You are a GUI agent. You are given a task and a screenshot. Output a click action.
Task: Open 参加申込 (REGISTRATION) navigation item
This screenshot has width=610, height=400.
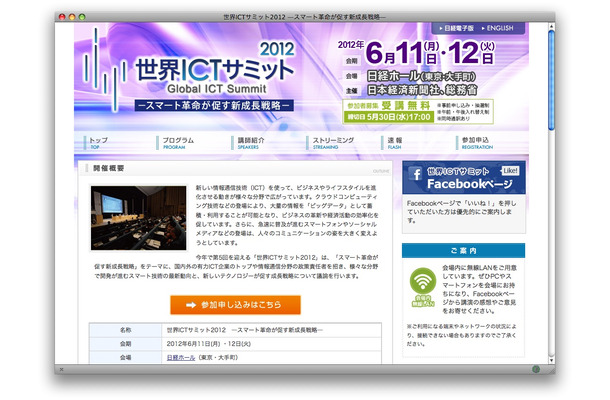tap(477, 143)
